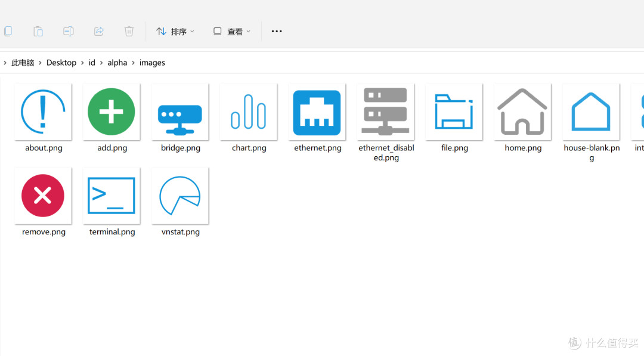Select the chart.png file

249,112
